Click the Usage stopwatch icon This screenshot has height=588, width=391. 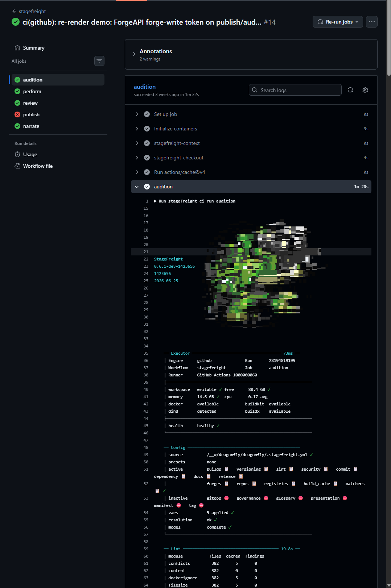click(17, 154)
